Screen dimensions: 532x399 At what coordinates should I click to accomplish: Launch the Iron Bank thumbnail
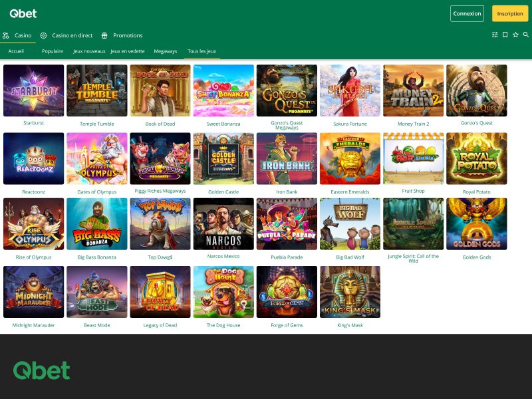287,158
